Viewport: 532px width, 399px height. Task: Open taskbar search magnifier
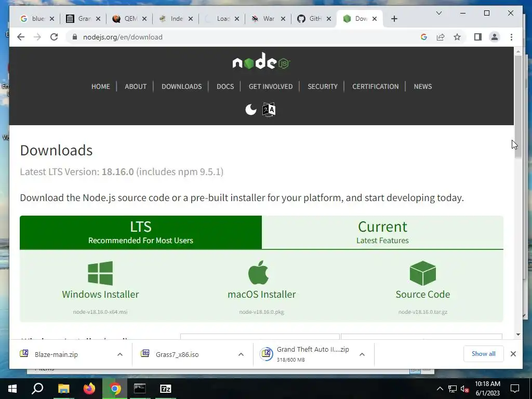(x=37, y=389)
